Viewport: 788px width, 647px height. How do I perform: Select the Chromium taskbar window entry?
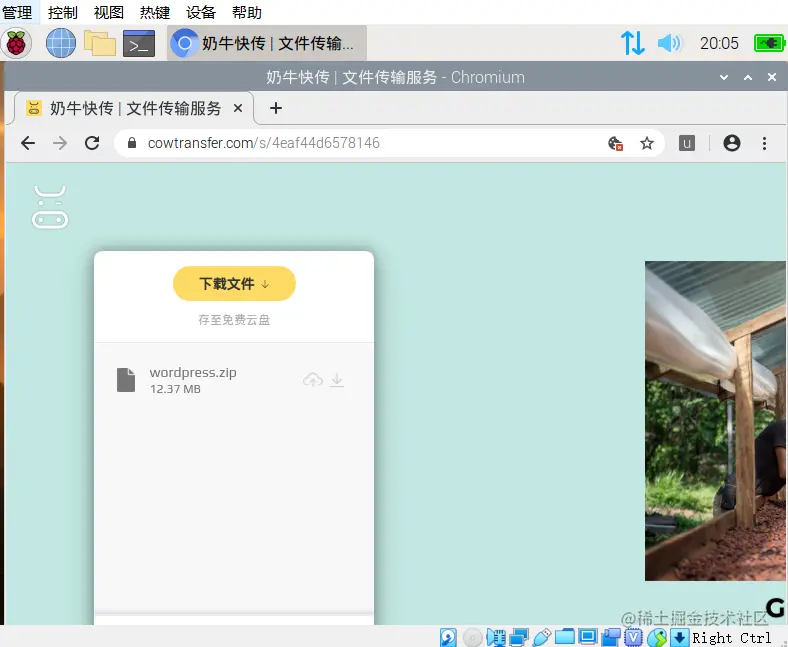pyautogui.click(x=266, y=43)
